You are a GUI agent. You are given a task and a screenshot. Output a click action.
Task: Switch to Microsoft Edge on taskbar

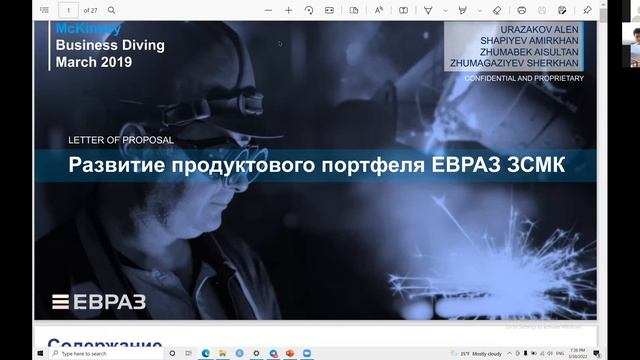(x=206, y=353)
